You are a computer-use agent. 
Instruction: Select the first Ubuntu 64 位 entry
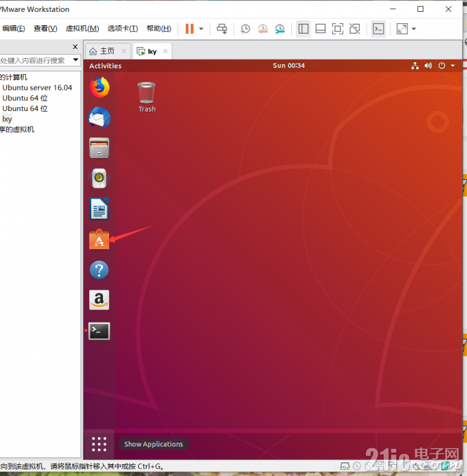[x=25, y=98]
